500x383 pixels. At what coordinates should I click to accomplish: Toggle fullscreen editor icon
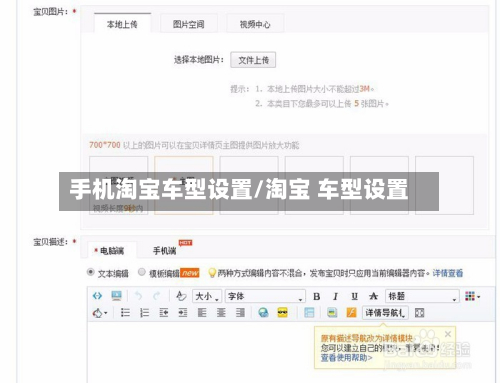pos(419,313)
